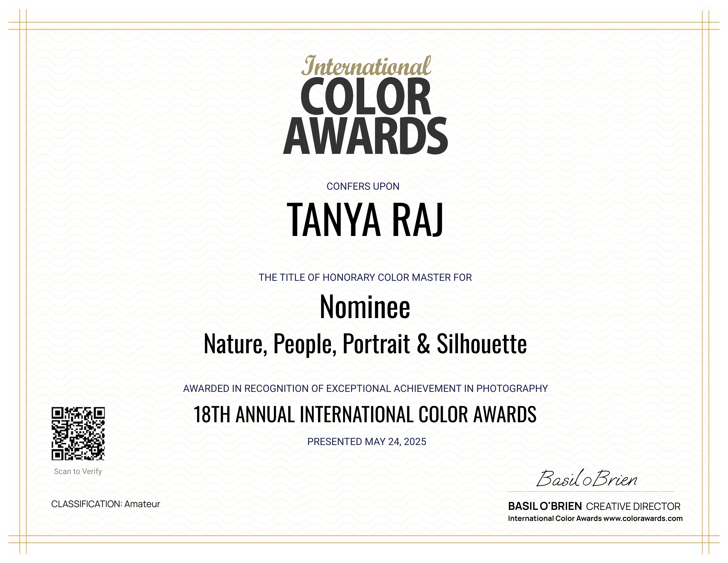Screen dimensions: 728x563
Task: Click the 'CLASSIFICATION: Amateur' label
Action: 106,504
